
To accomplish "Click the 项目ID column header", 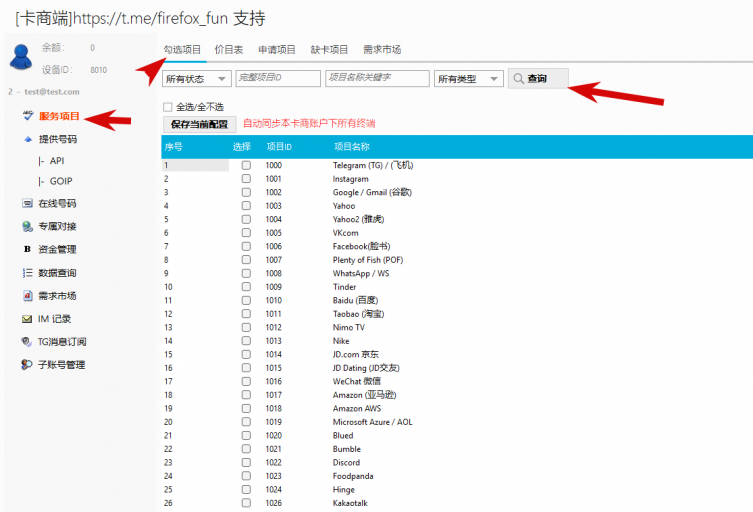I will [279, 147].
